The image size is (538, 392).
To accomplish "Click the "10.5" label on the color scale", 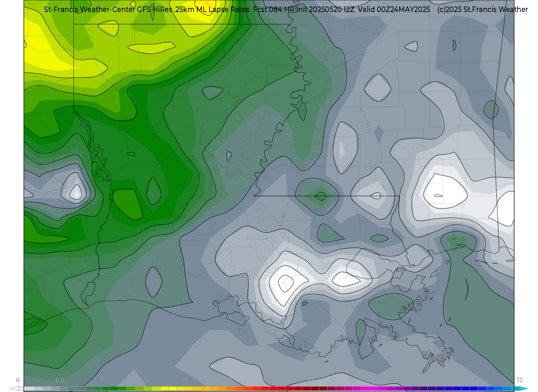I will click(x=394, y=380).
